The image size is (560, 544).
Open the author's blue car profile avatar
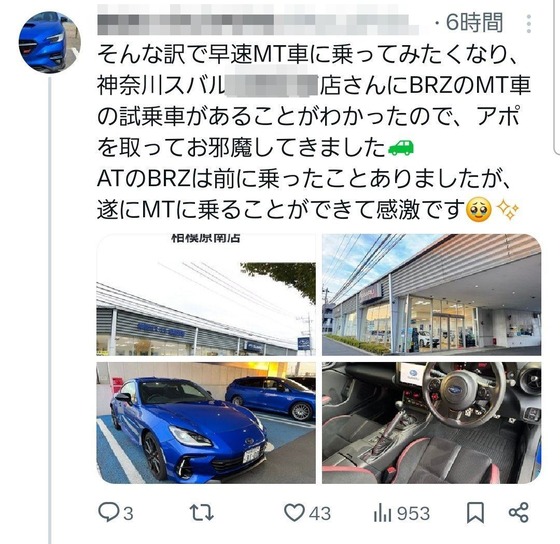point(50,42)
